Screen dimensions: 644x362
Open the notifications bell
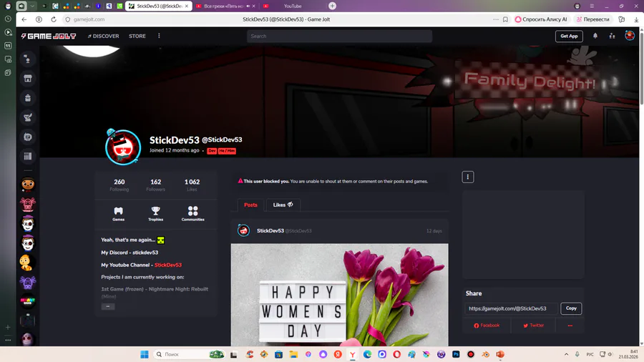595,36
